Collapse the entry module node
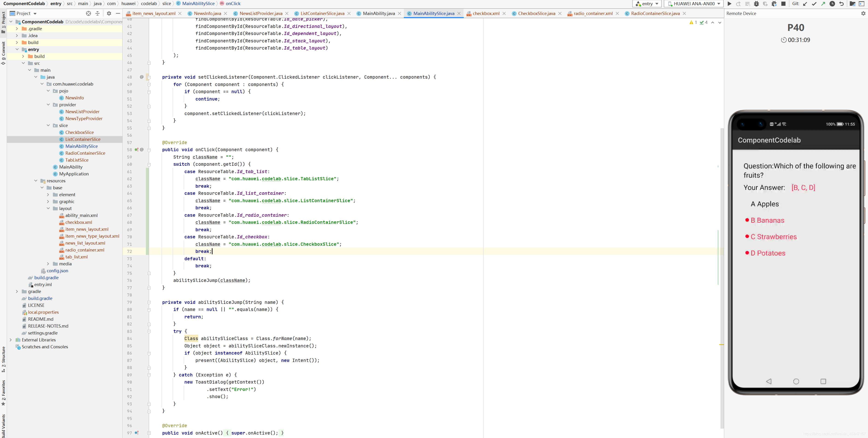The height and width of the screenshot is (438, 868). point(17,50)
